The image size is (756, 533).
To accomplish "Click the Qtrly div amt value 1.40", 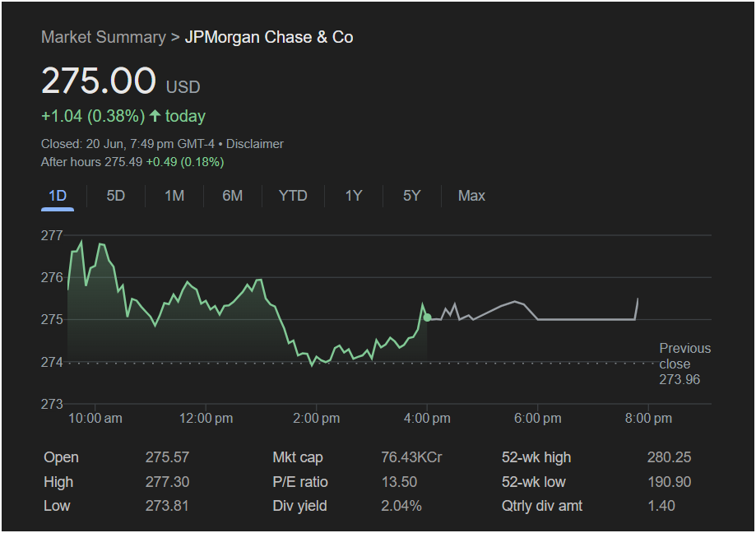I will click(661, 506).
